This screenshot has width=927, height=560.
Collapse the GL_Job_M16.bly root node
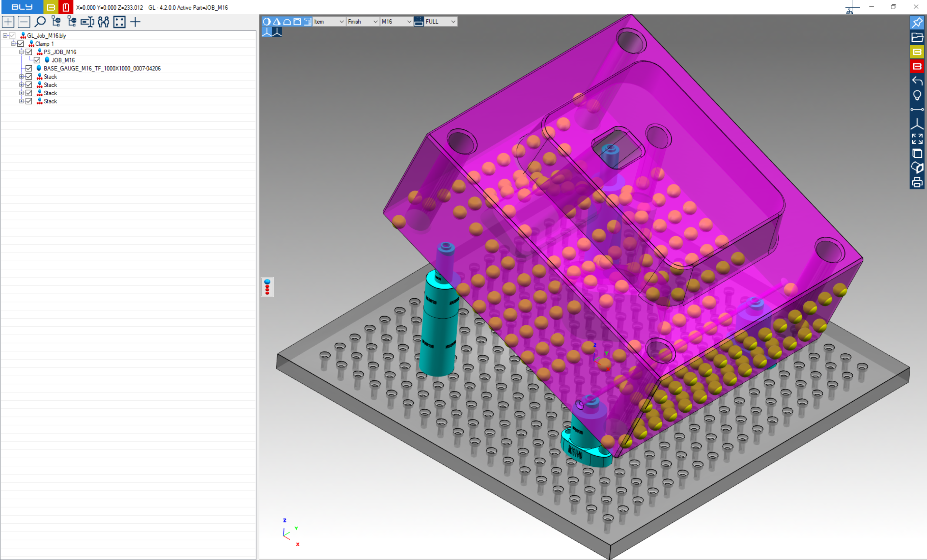coord(5,36)
